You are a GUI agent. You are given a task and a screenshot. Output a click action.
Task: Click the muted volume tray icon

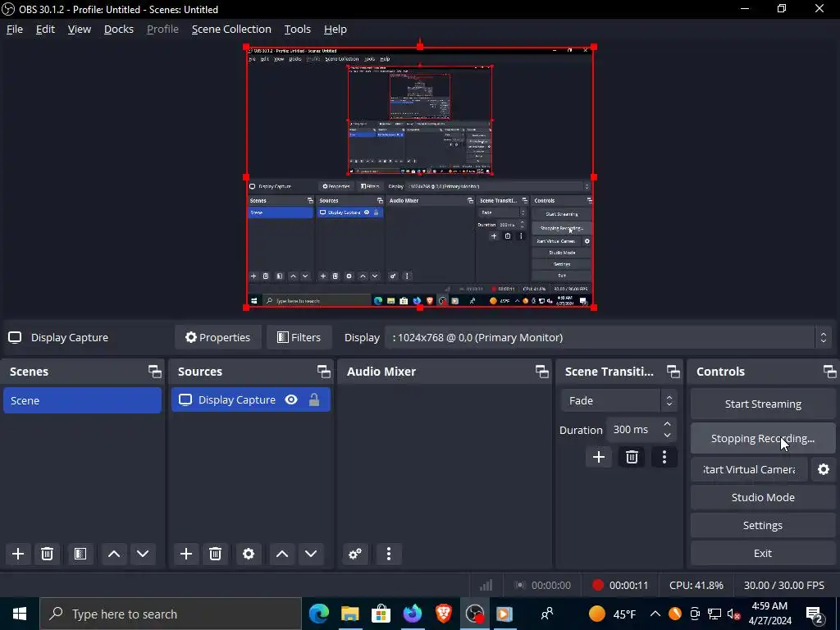click(733, 614)
